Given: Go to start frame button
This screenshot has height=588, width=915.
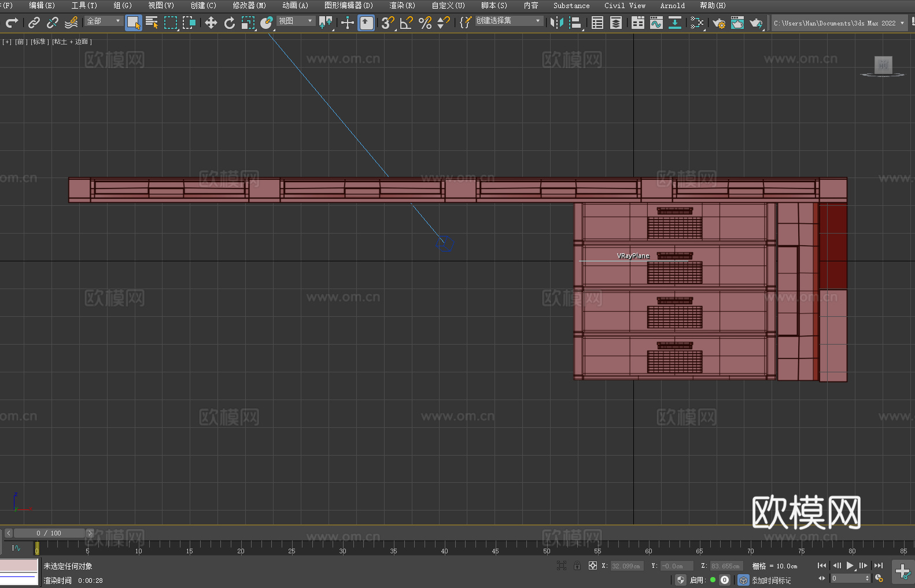Looking at the screenshot, I should point(822,565).
